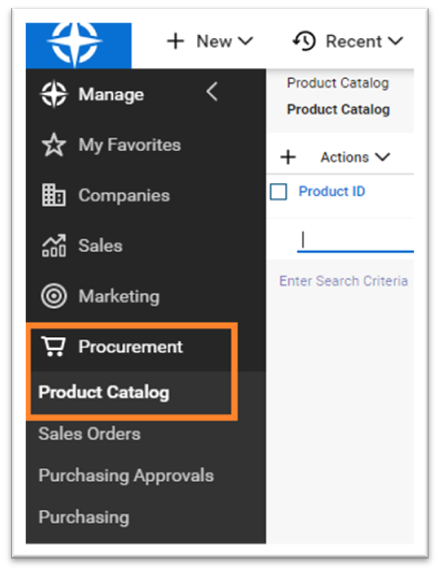Click the Recent history clock icon
440x572 pixels.
click(304, 41)
